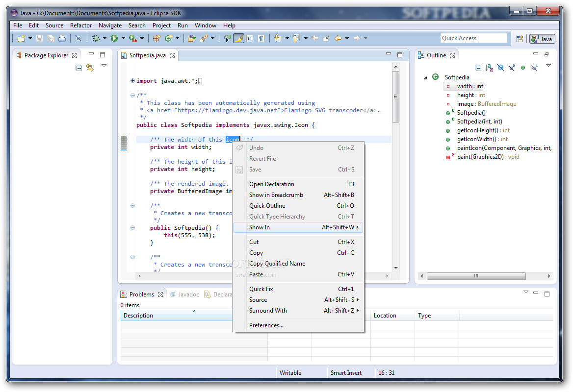Navigate Forward with the right arrow icon
This screenshot has width=573, height=392.
tap(357, 38)
